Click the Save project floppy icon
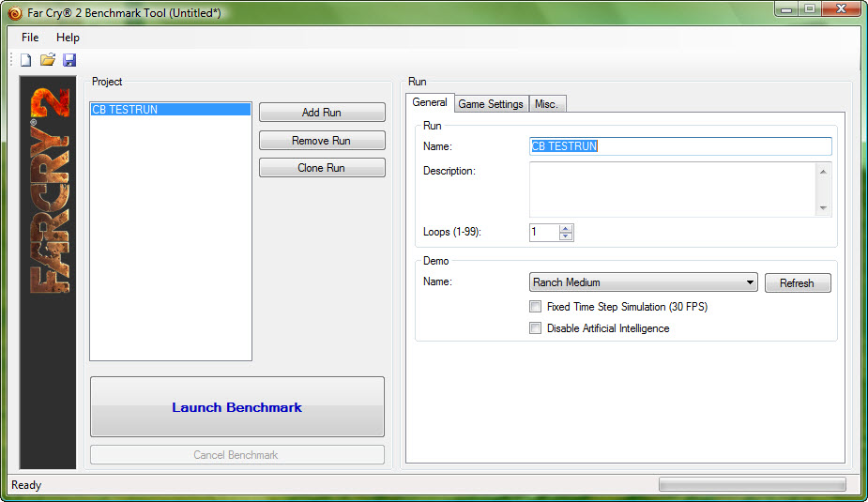 tap(69, 60)
